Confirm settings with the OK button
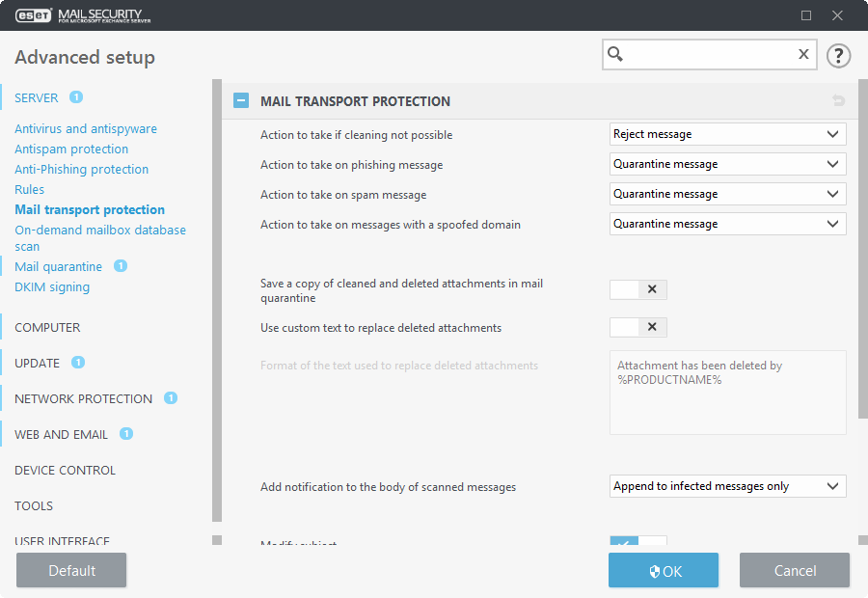868x598 pixels. click(x=663, y=570)
